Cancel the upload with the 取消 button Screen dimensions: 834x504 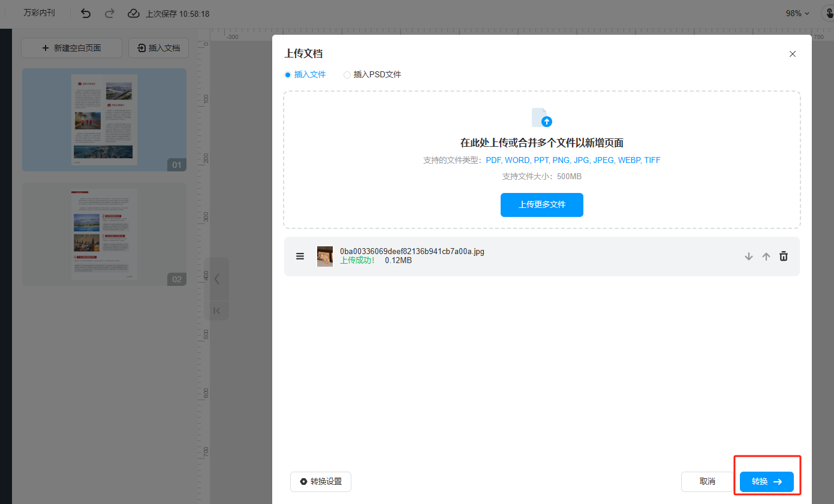[x=707, y=482]
